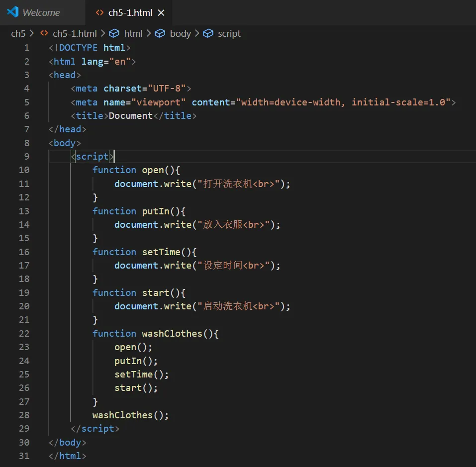476x467 pixels.
Task: Click the cube icon before body breadcrumb
Action: pos(160,33)
